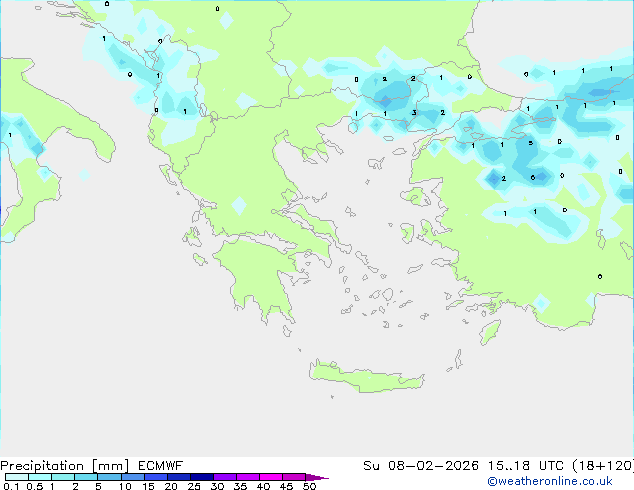Click the 0.1–0.5 mm palest cyan legend swatch
634x490 pixels.
(17, 477)
